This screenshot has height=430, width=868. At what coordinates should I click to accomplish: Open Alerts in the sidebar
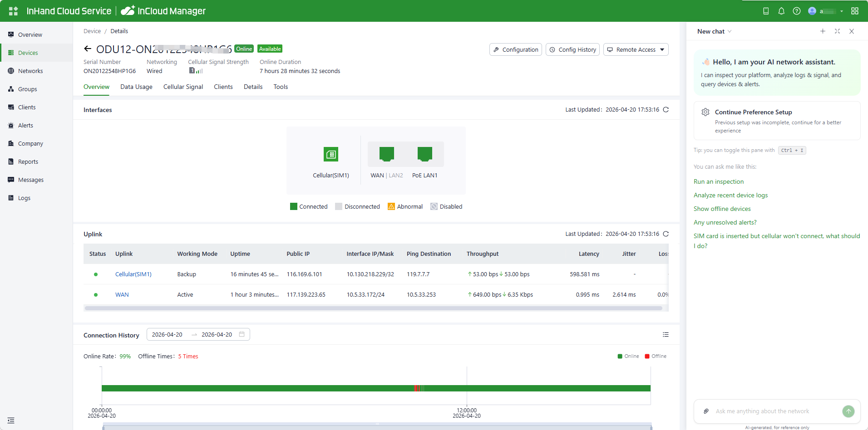[x=25, y=126]
